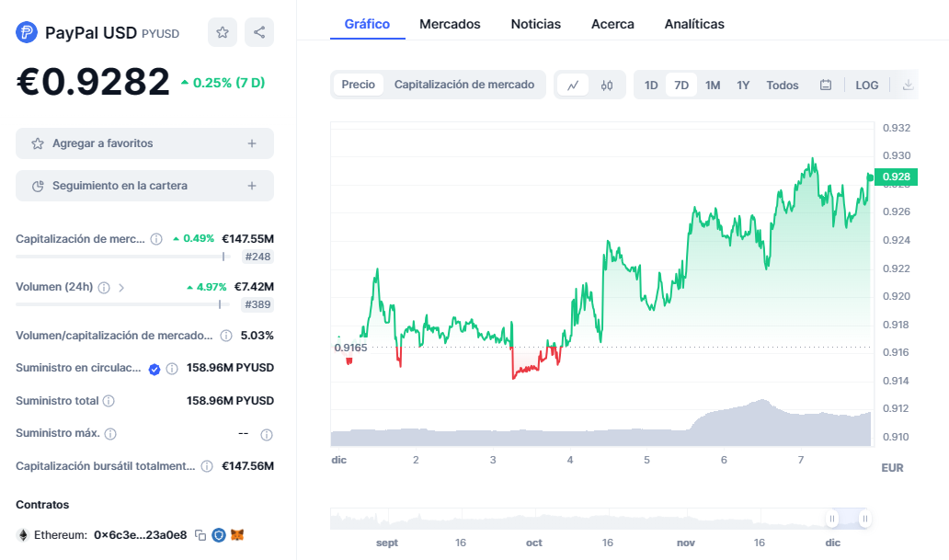Viewport: 949px width, 560px height.
Task: Click the Contratos heading
Action: pyautogui.click(x=42, y=505)
